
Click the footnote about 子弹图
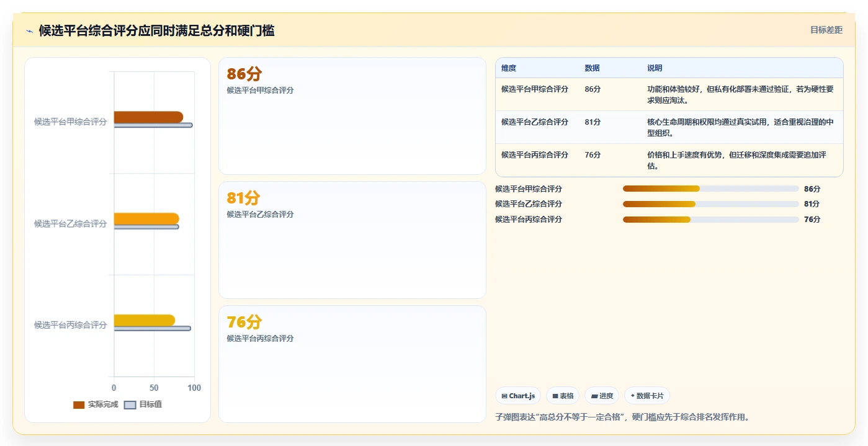click(x=622, y=417)
